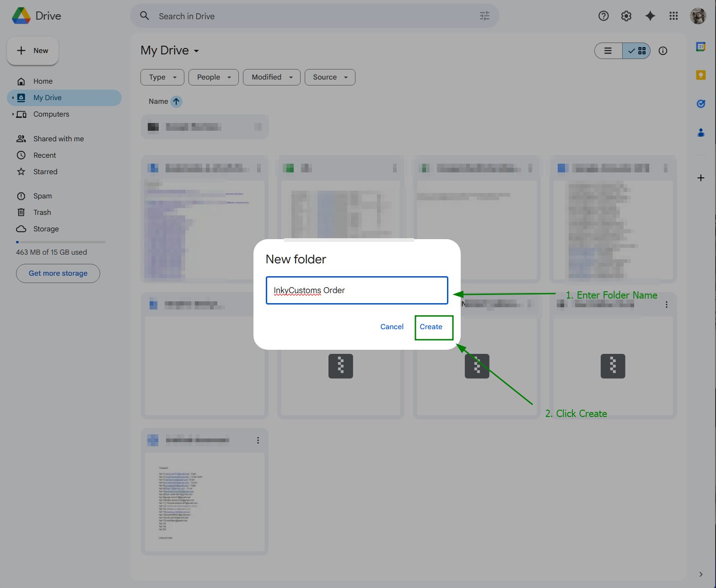716x588 pixels.
Task: Click the folder name input field
Action: coord(357,290)
